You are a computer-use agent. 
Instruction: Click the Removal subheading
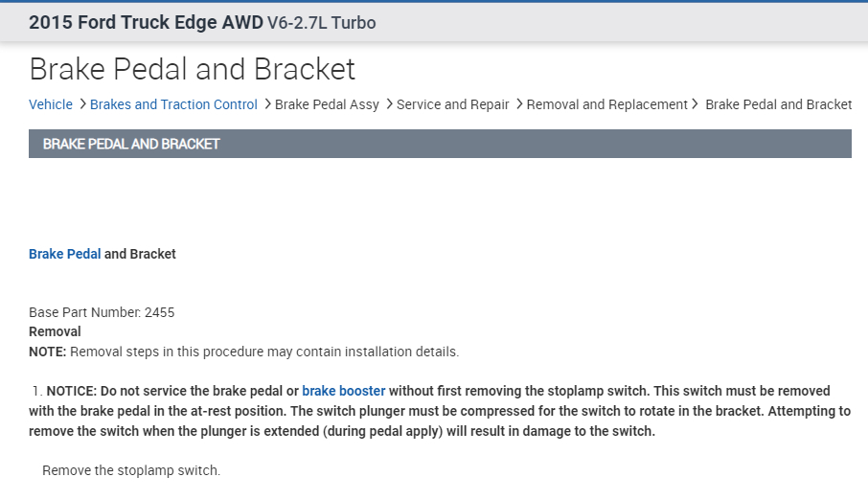(x=55, y=331)
